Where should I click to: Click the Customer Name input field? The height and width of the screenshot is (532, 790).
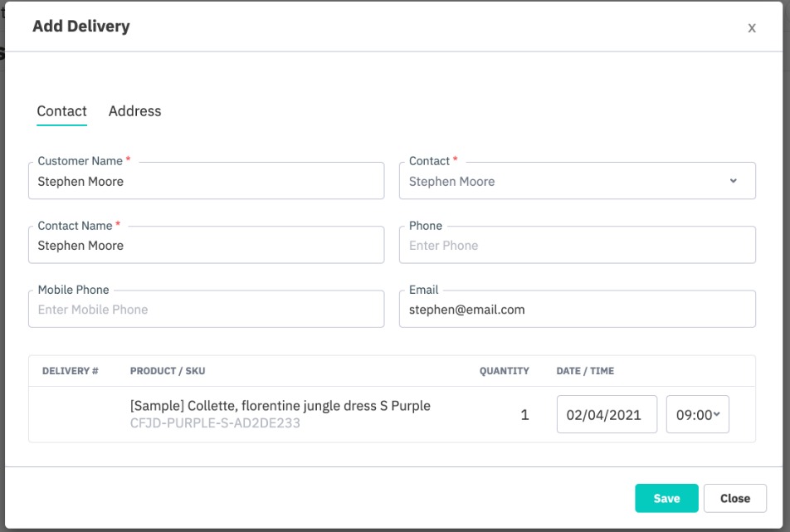click(206, 182)
